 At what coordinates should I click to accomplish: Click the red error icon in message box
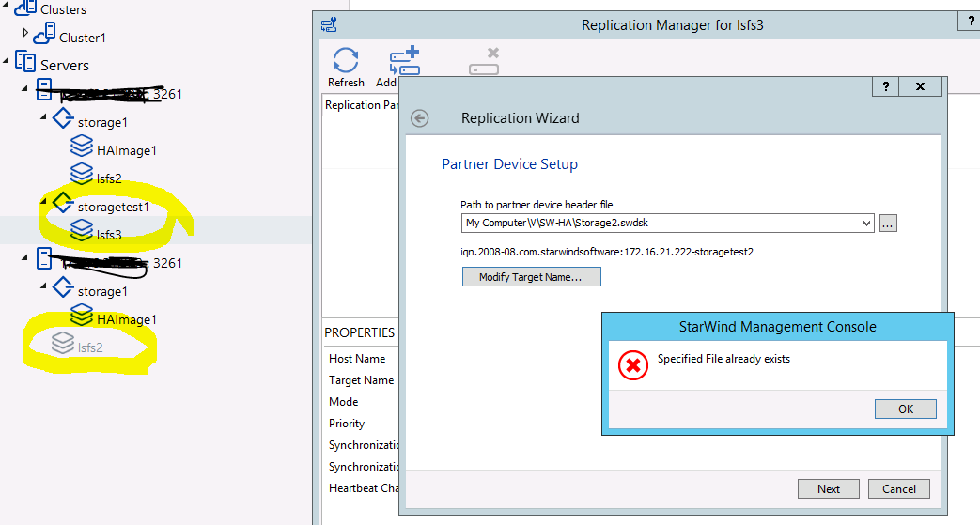[632, 365]
